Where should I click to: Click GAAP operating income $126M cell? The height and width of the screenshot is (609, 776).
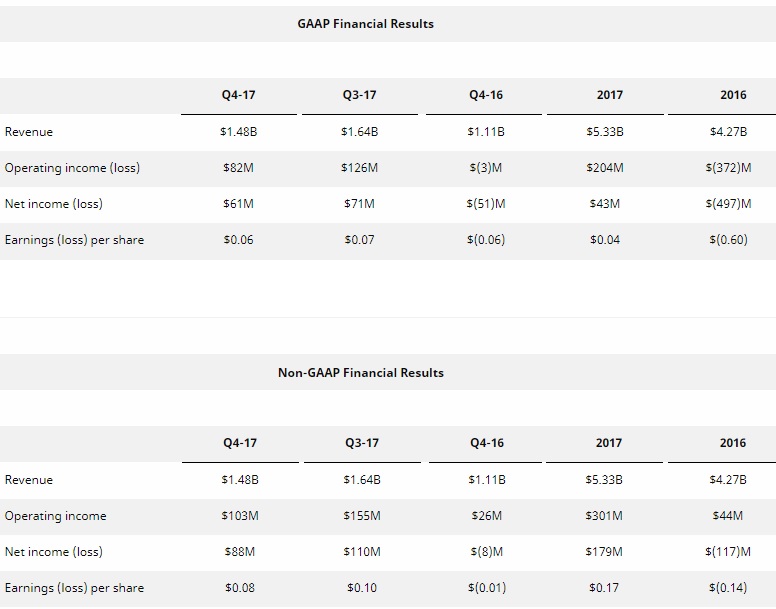tap(359, 168)
